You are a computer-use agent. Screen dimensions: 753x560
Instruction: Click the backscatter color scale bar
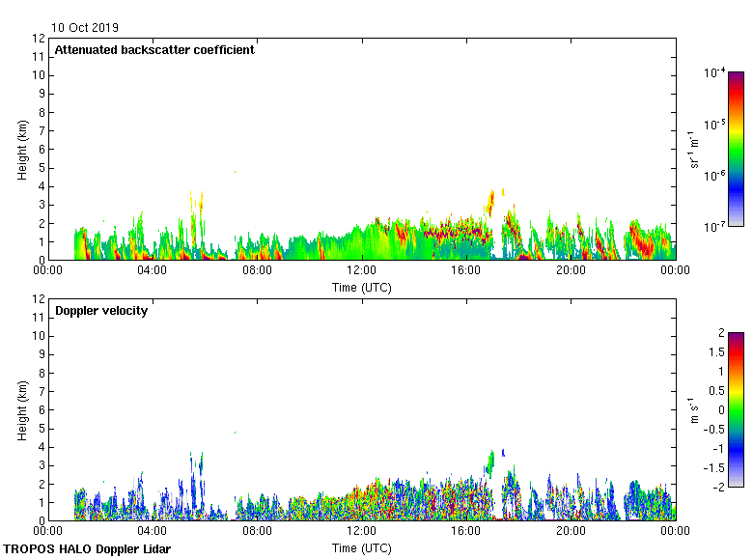[x=736, y=149]
